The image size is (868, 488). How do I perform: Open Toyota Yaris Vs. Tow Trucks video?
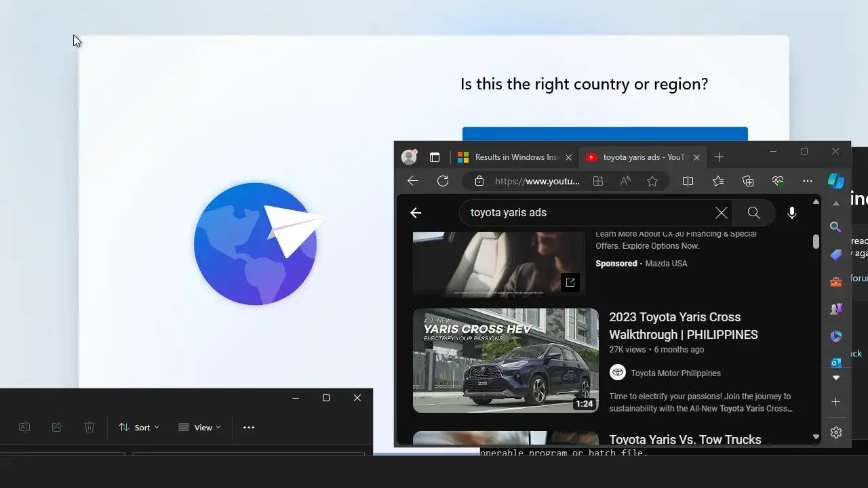coord(685,440)
